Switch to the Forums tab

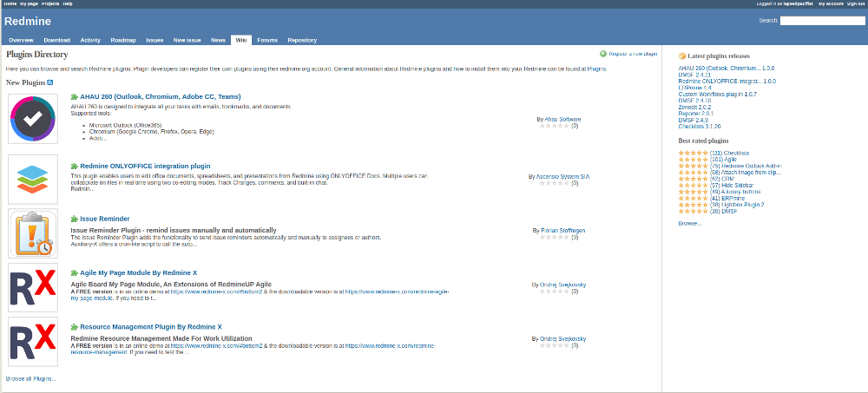pos(267,41)
